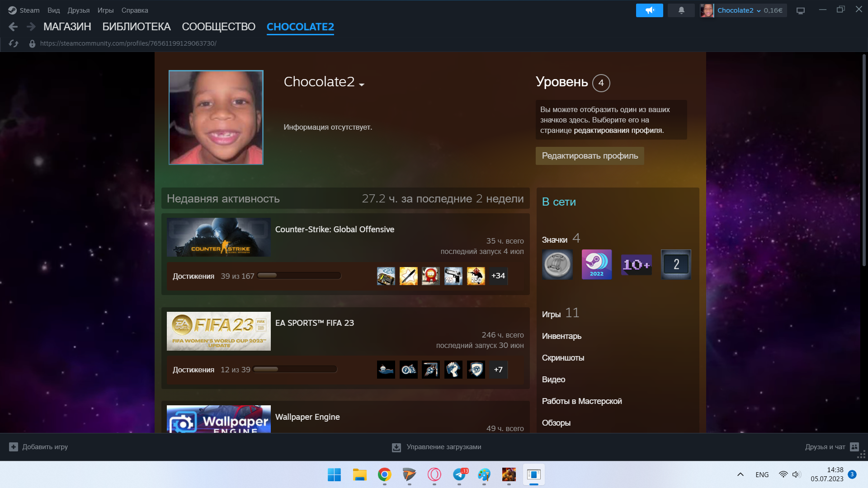The image size is (868, 488).
Task: Open the Видео link
Action: pyautogui.click(x=554, y=380)
